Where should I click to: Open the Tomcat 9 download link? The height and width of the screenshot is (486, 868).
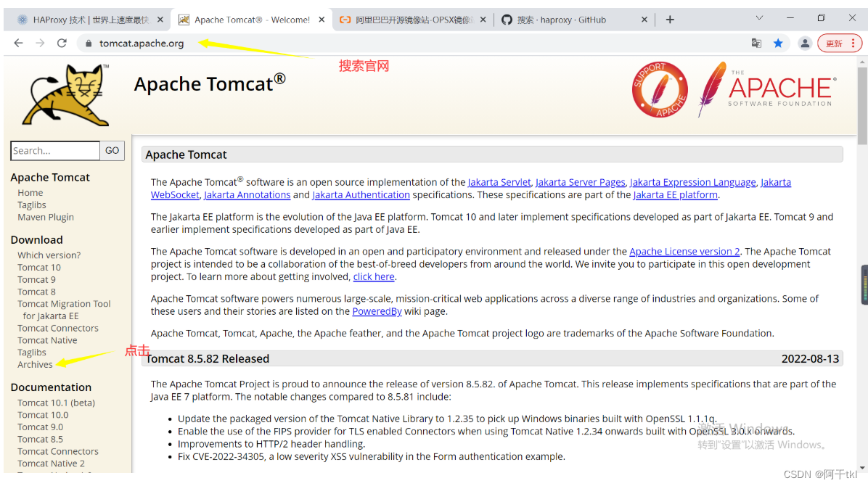pos(36,279)
